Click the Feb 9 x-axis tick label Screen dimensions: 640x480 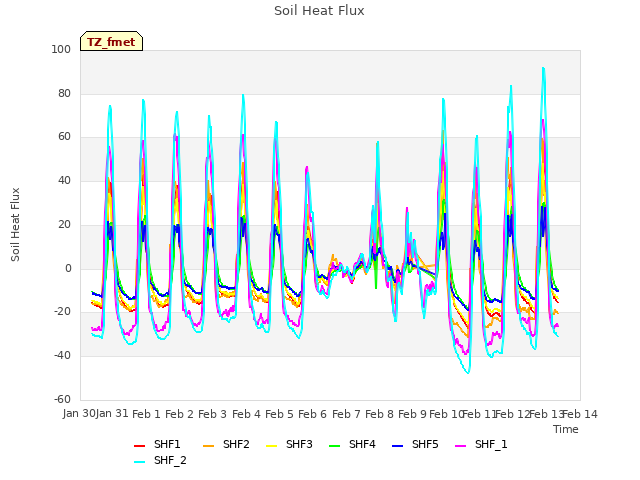412,414
